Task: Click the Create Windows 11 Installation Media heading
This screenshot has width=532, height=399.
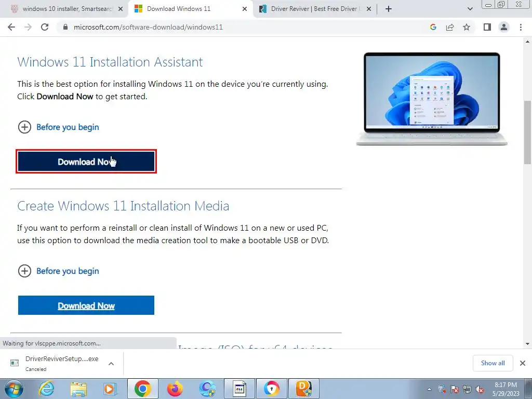Action: 123,206
